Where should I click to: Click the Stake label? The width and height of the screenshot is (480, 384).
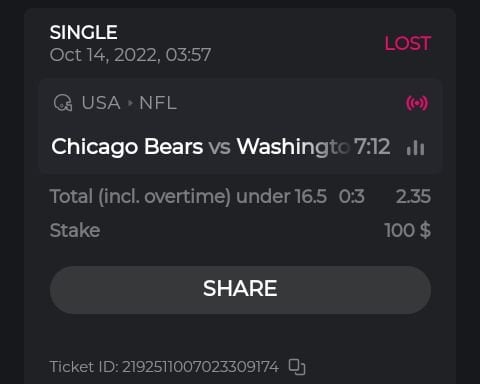75,230
